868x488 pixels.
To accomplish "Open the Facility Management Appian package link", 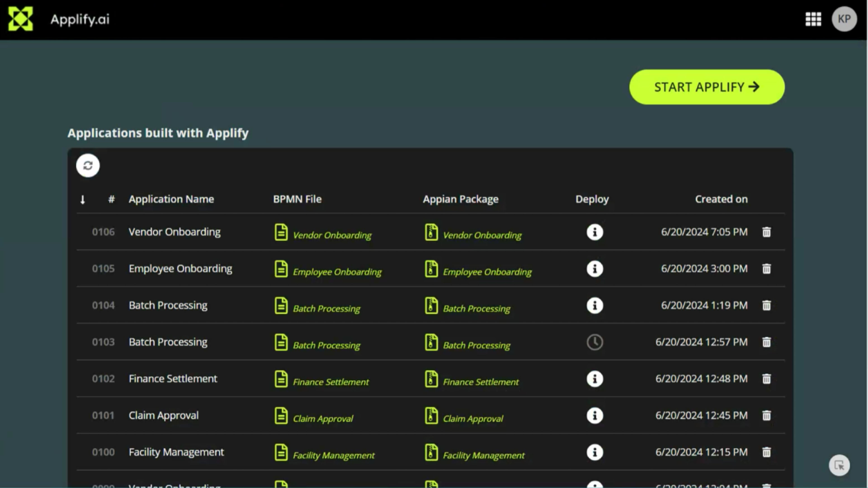I will tap(484, 455).
